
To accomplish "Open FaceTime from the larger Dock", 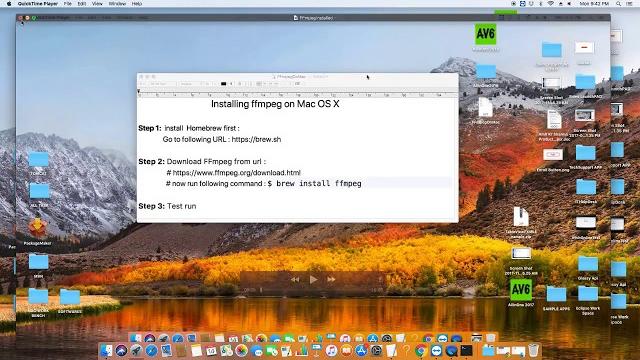I will click(272, 350).
